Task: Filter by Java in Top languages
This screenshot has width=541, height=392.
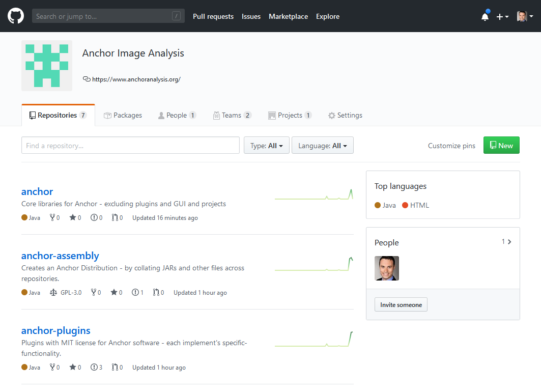Action: [385, 205]
